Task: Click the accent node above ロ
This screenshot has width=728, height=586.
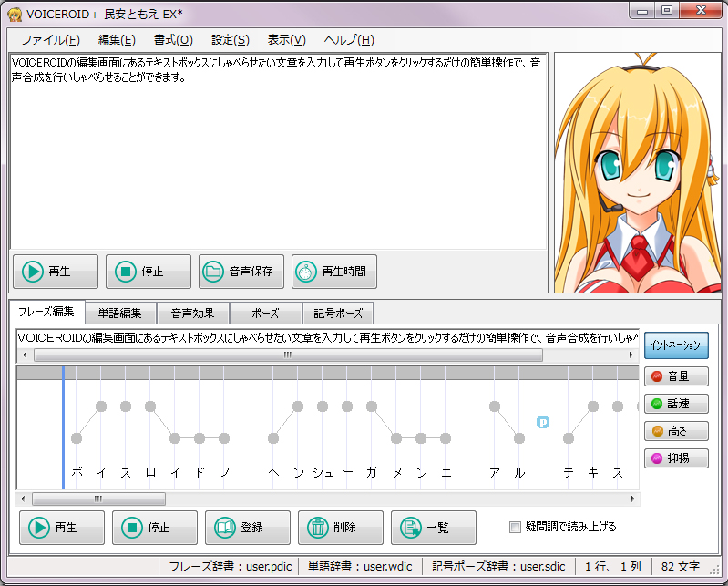Action: tap(150, 406)
